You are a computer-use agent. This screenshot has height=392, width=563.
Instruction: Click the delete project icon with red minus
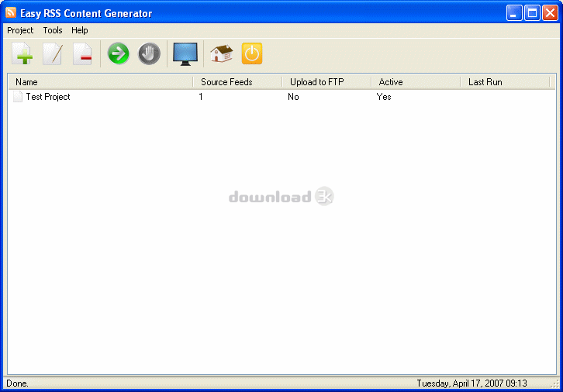(82, 53)
